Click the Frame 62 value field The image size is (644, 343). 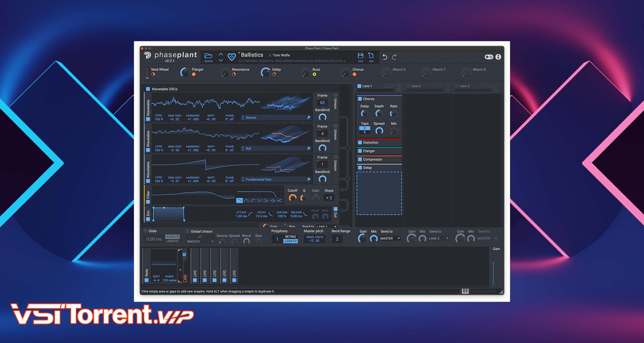[x=322, y=103]
